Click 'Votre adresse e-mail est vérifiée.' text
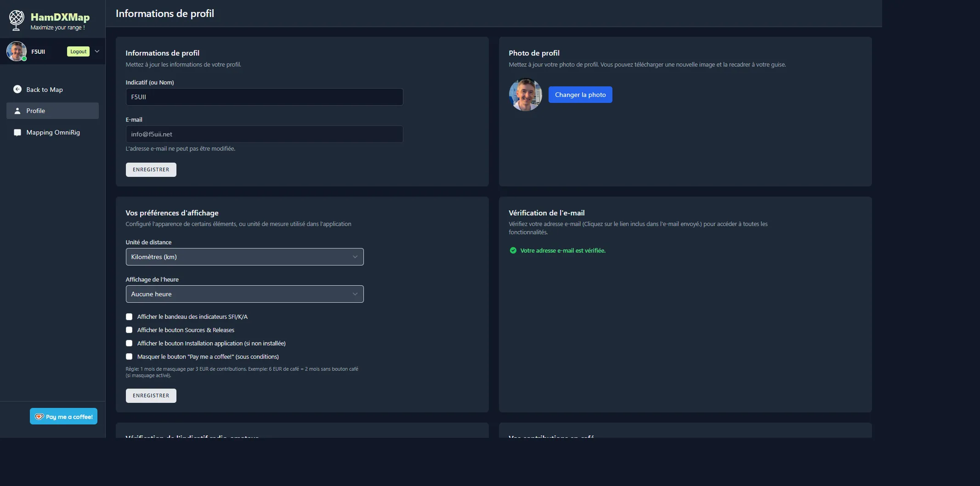This screenshot has width=980, height=486. point(563,250)
